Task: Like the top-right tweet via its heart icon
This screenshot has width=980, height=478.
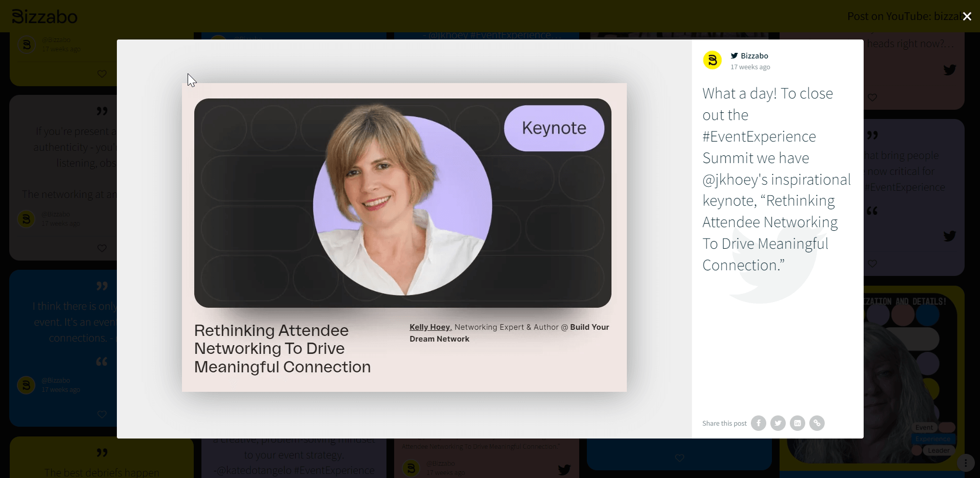Action: (873, 97)
